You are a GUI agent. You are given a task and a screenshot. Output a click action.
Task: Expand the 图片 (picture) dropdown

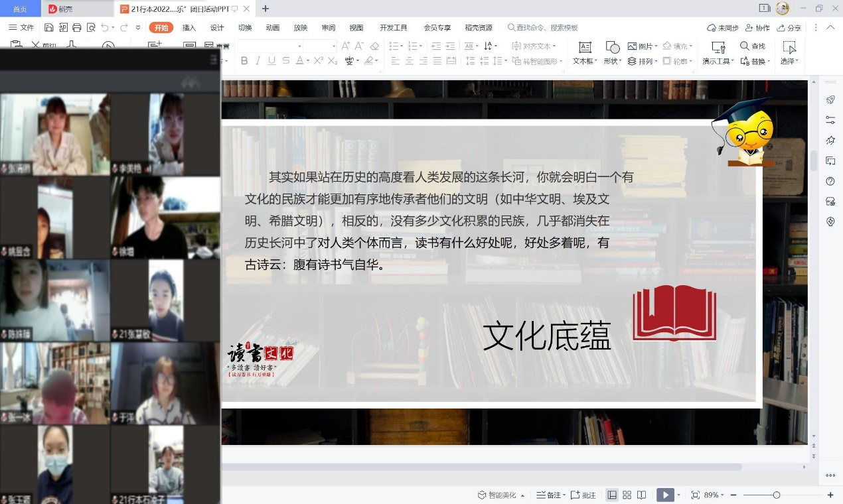pos(656,46)
